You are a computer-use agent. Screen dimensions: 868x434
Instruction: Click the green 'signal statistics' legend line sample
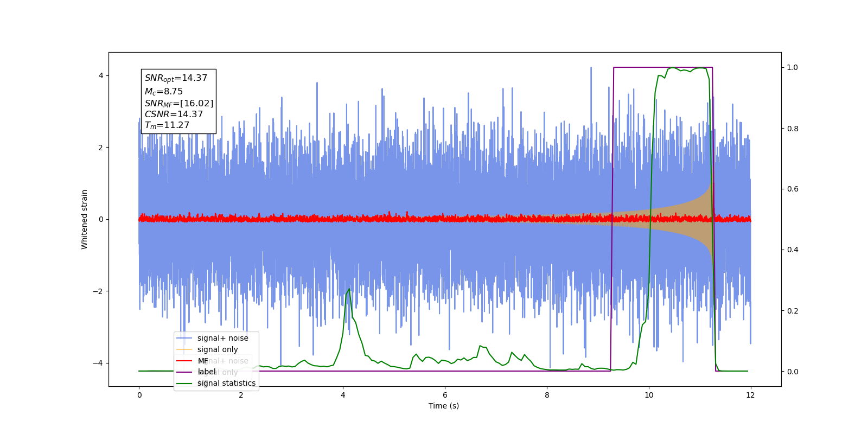pyautogui.click(x=184, y=383)
